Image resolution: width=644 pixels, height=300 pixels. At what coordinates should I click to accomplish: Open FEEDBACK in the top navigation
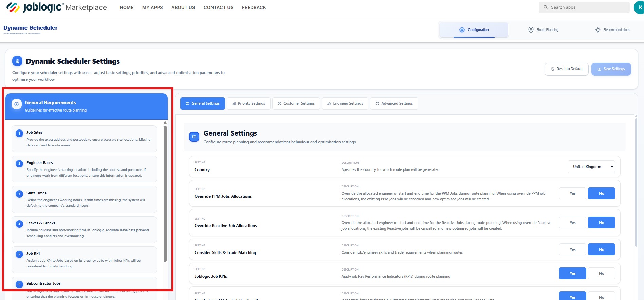254,7
